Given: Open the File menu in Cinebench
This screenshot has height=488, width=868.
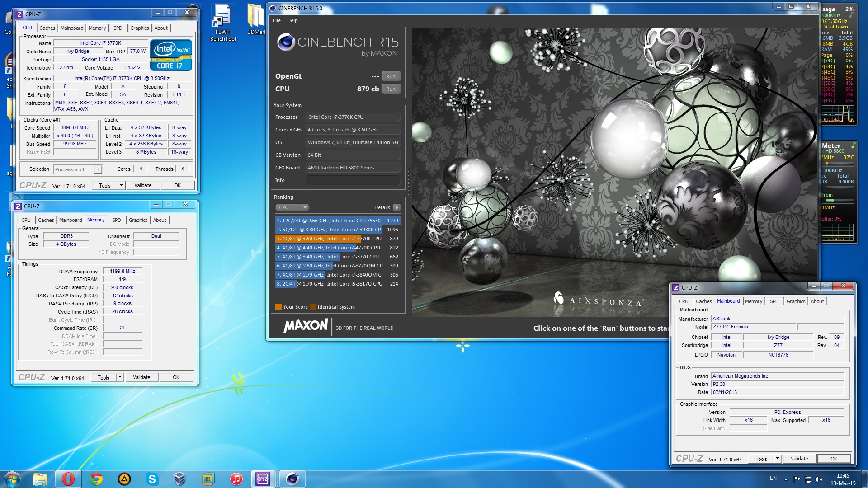Looking at the screenshot, I should [277, 20].
